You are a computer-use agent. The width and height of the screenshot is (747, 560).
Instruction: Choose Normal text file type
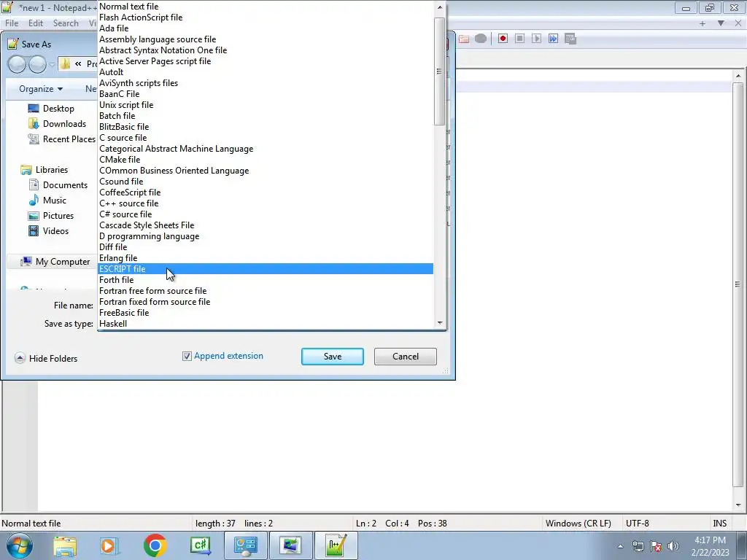[x=266, y=6]
